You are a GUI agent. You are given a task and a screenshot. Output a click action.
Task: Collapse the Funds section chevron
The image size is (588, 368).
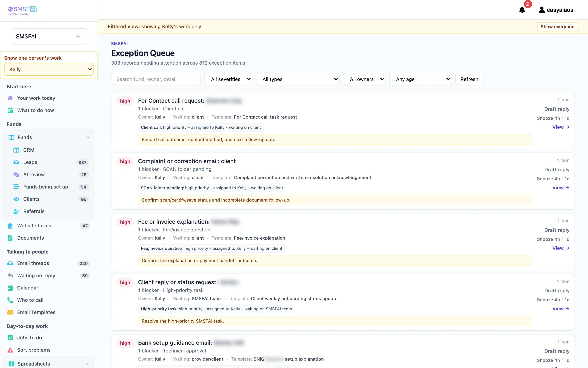point(88,138)
